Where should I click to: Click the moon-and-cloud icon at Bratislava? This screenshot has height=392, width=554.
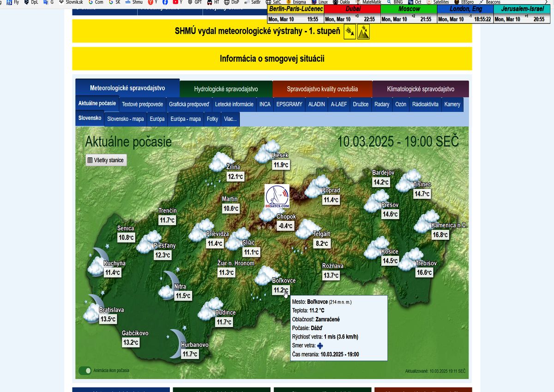click(92, 310)
